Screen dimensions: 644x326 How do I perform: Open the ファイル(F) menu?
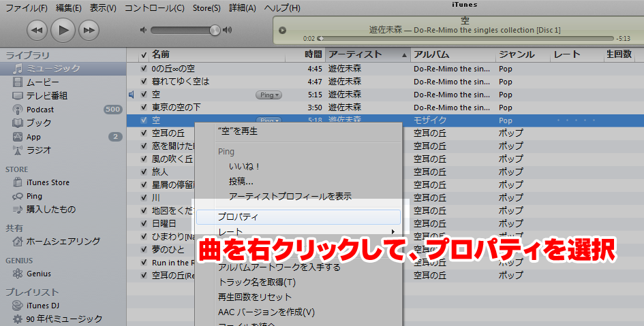click(x=27, y=7)
